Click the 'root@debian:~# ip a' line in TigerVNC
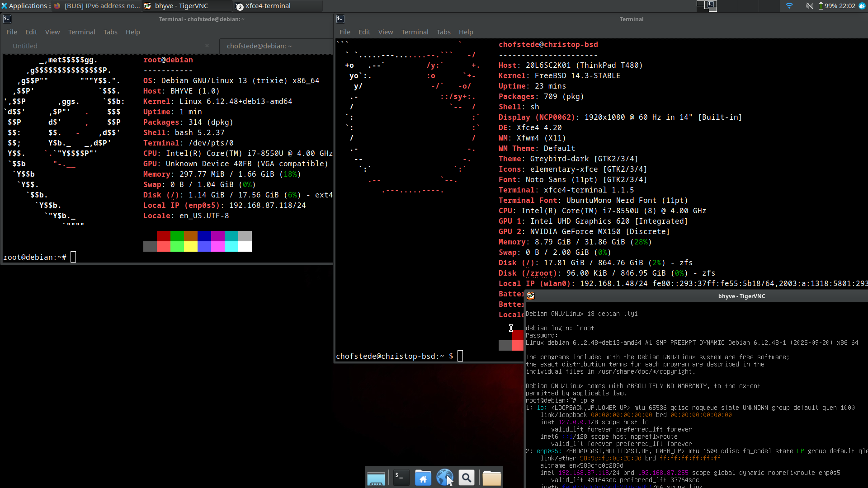The width and height of the screenshot is (868, 488). click(x=560, y=400)
